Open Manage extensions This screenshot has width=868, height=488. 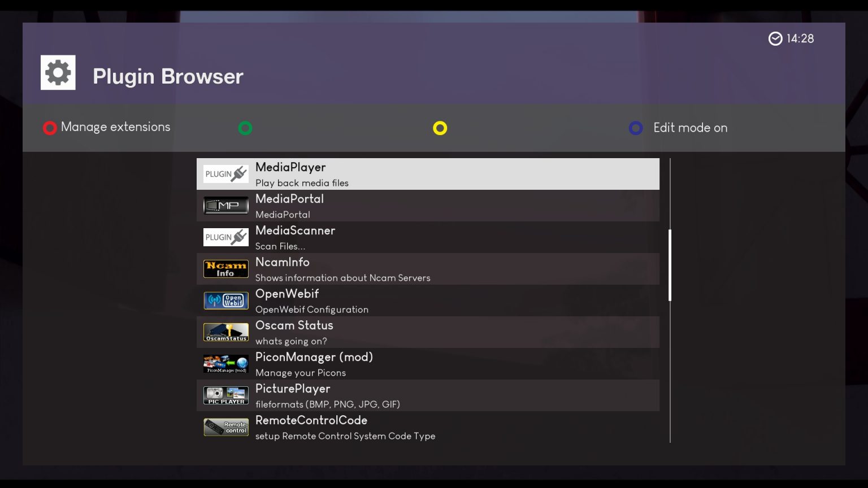tap(115, 127)
